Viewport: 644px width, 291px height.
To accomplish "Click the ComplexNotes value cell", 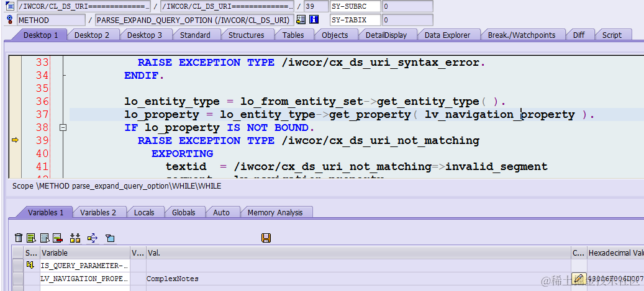I will 358,279.
